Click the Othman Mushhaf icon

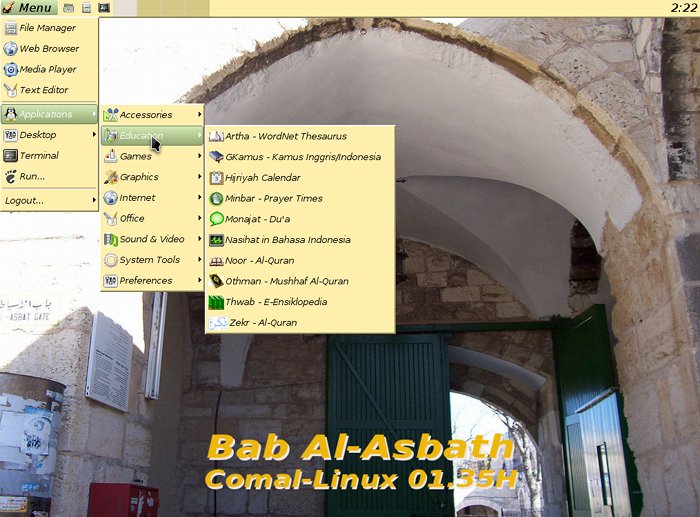pyautogui.click(x=216, y=281)
